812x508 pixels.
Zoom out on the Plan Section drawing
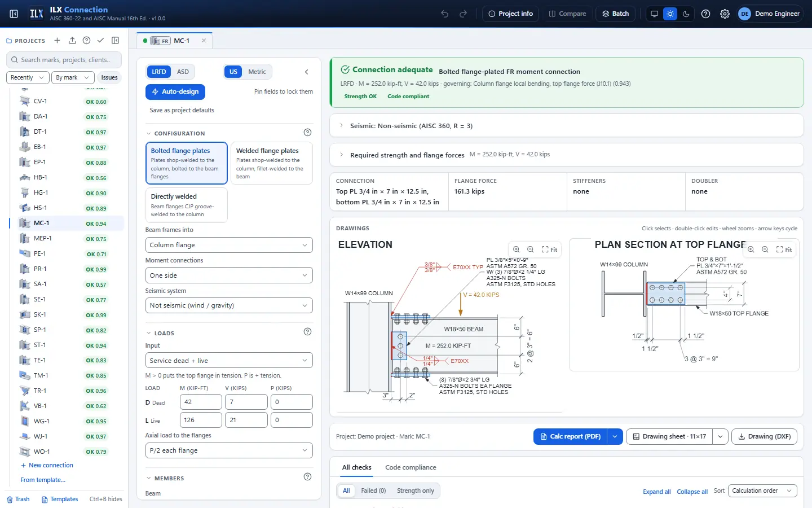765,249
